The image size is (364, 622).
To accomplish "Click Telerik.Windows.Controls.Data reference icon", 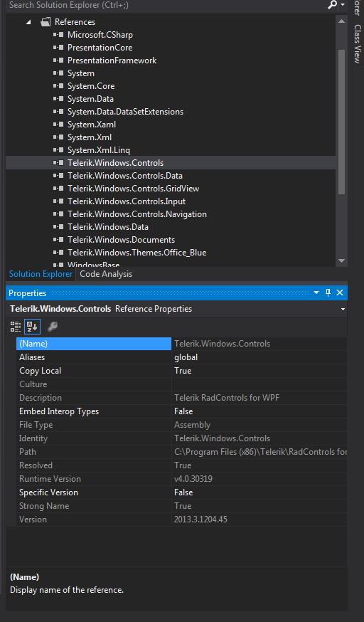I will 58,175.
